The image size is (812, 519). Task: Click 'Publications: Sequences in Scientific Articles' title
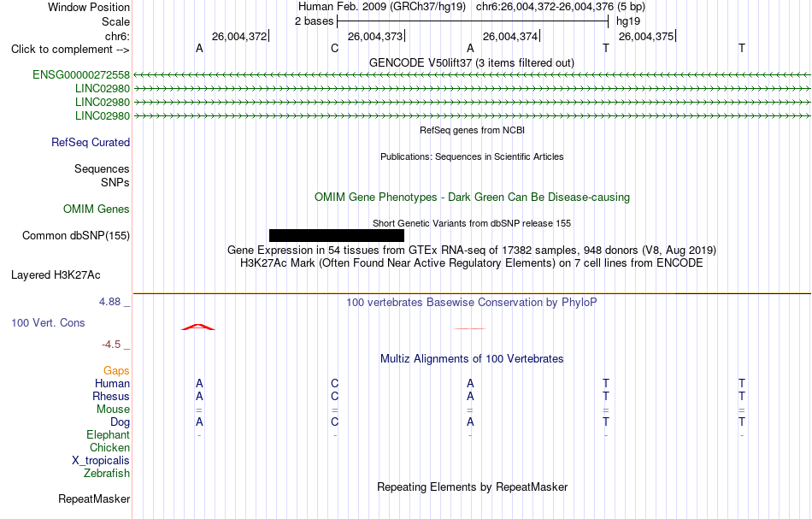472,156
